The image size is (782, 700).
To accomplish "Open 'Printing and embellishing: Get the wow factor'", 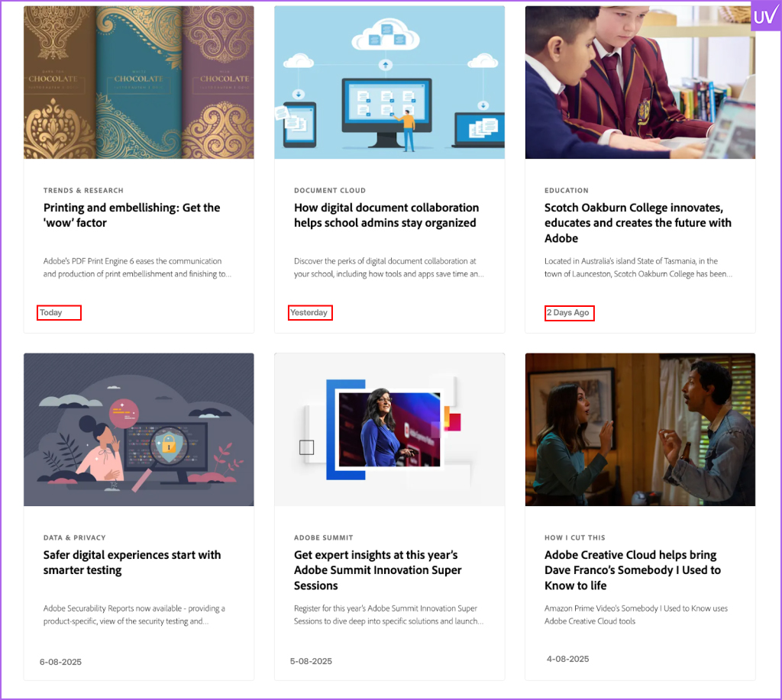I will tap(131, 215).
